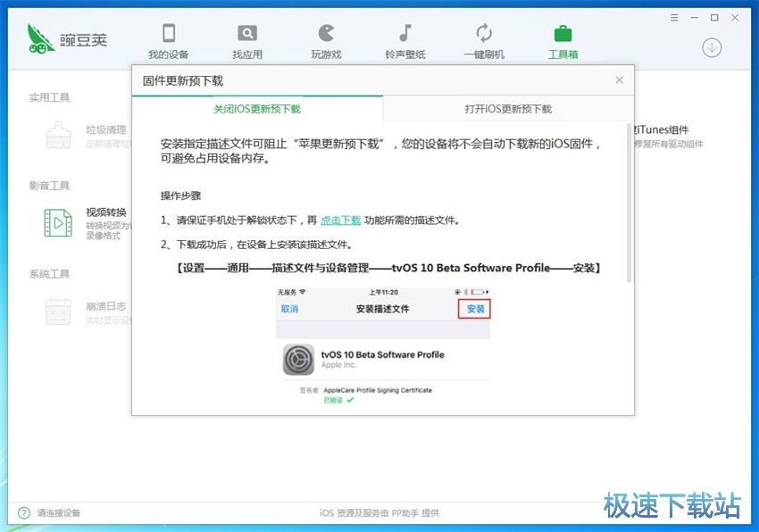Open the 视频转换 video convert icon

(x=58, y=223)
